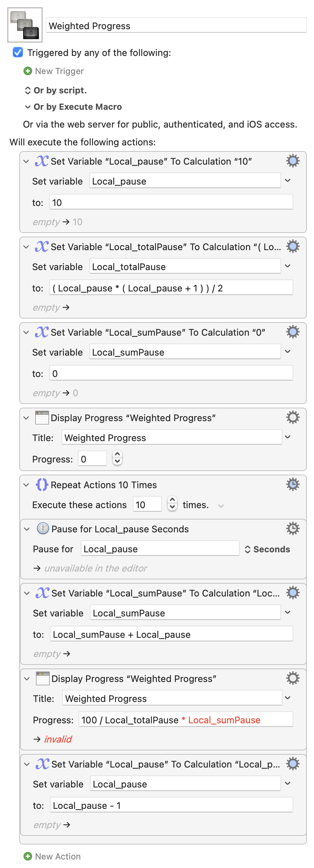Collapse the 'Or by Execute Macro' section
The width and height of the screenshot is (314, 868).
tap(27, 107)
